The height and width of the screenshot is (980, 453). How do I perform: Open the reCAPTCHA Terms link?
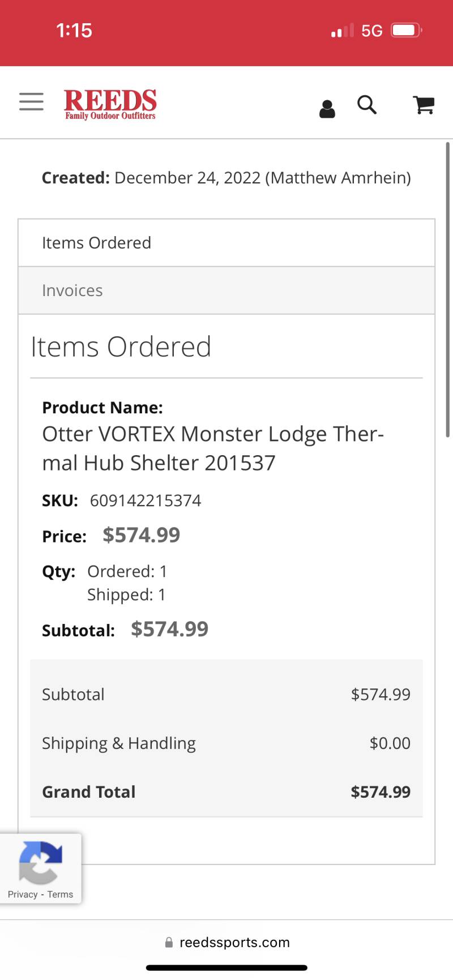[60, 895]
